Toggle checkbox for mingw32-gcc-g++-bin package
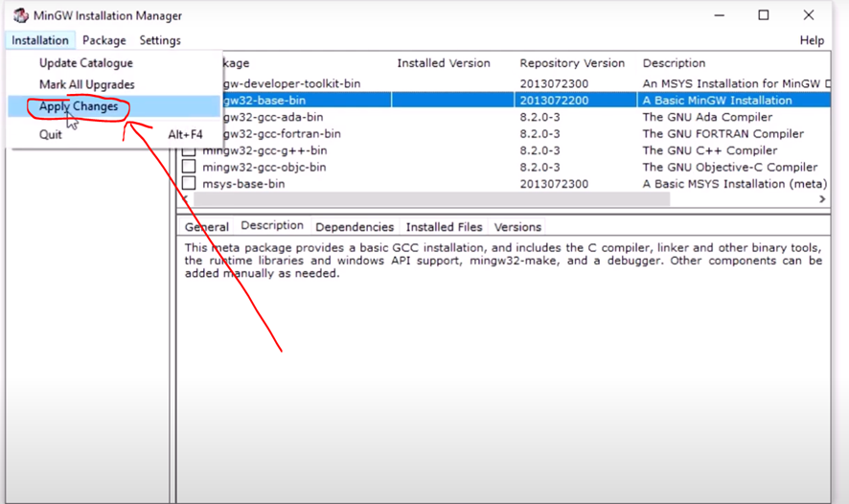Screen dimensions: 849x504 pyautogui.click(x=189, y=150)
